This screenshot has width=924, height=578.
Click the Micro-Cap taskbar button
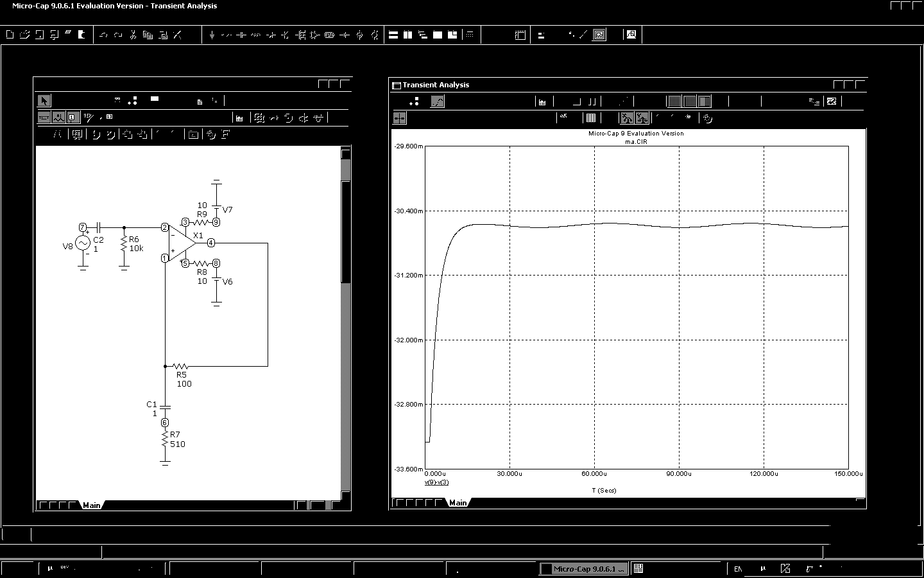583,568
